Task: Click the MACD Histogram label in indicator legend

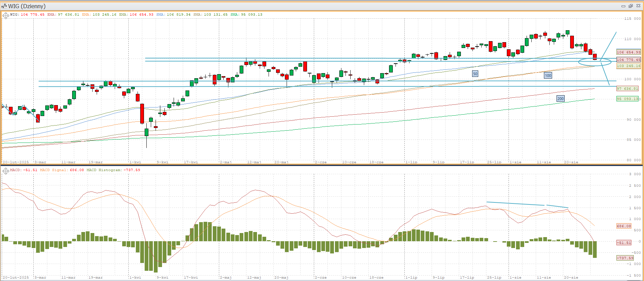Action: pos(103,170)
